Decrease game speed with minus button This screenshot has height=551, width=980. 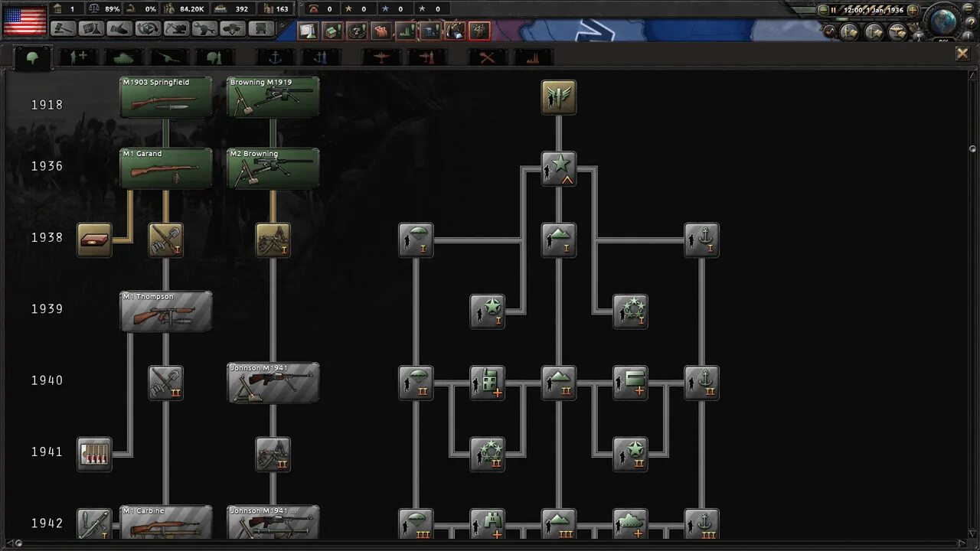pos(823,10)
